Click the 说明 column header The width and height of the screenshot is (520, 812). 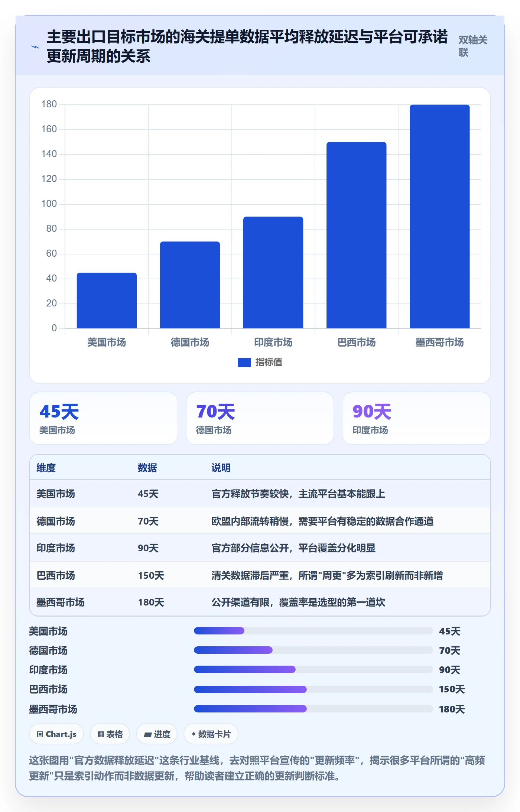click(221, 468)
